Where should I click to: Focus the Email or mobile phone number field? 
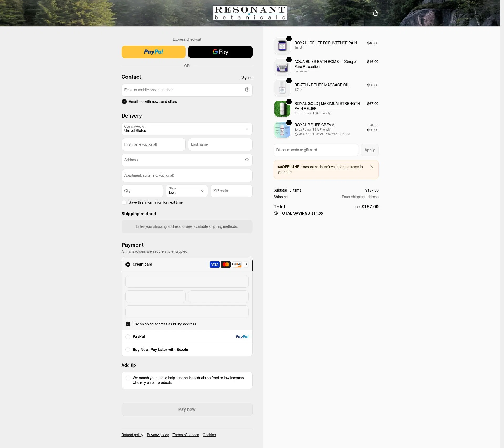tap(187, 90)
